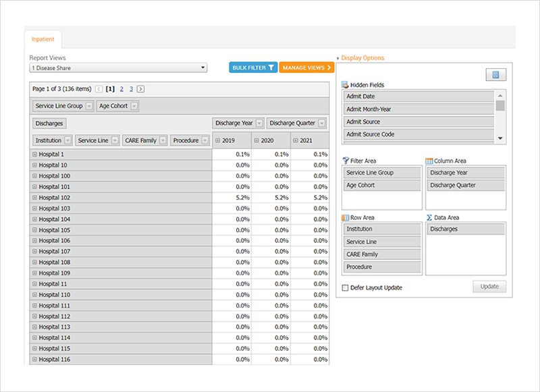Open Discharge Year filter dropdown
The image size is (540, 392).
point(259,123)
